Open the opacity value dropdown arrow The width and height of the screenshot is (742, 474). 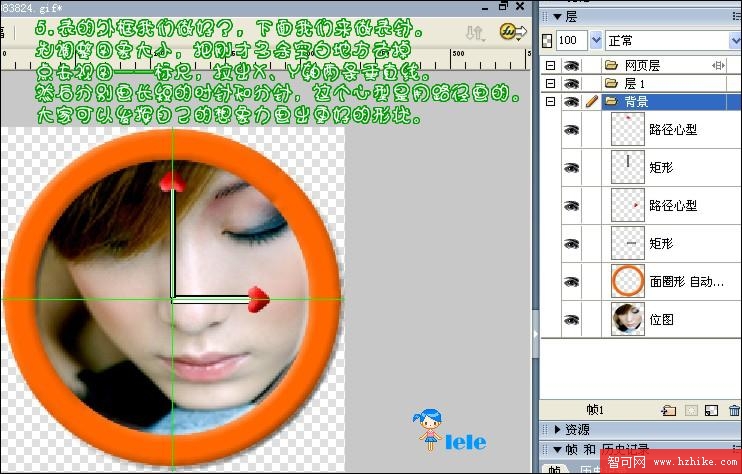[x=596, y=41]
